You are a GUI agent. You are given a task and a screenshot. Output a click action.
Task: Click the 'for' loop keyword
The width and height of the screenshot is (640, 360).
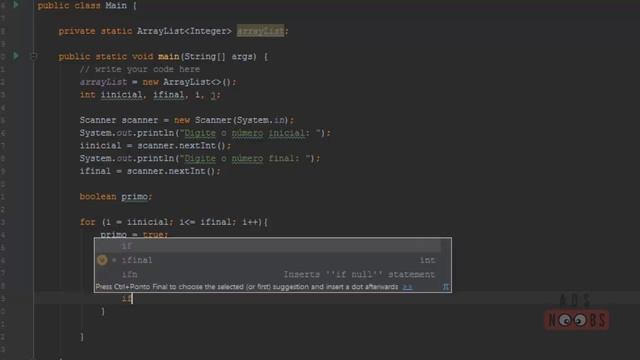point(88,222)
